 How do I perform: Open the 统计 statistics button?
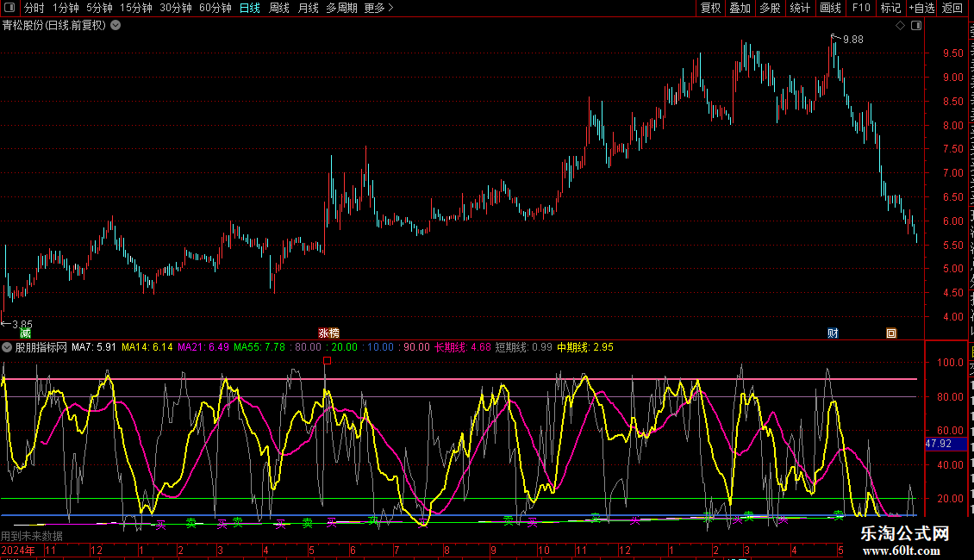(x=799, y=8)
